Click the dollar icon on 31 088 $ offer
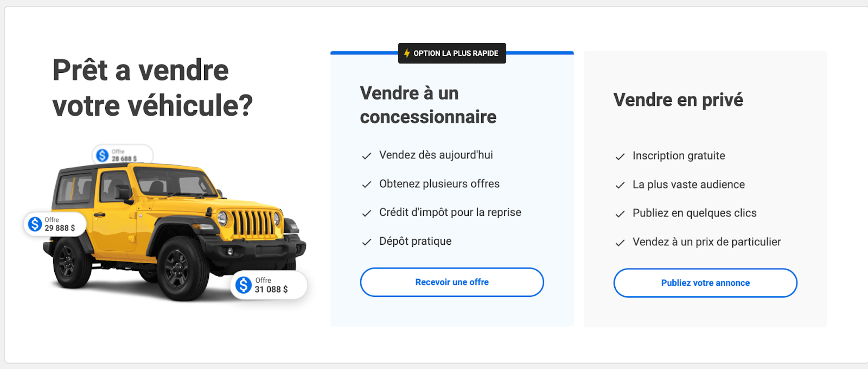 tap(244, 285)
